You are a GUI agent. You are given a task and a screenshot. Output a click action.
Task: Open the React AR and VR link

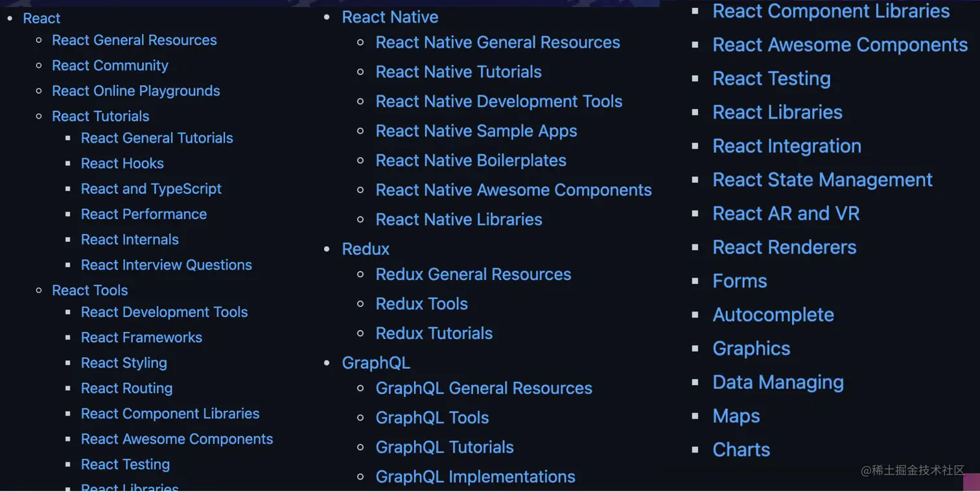point(786,213)
